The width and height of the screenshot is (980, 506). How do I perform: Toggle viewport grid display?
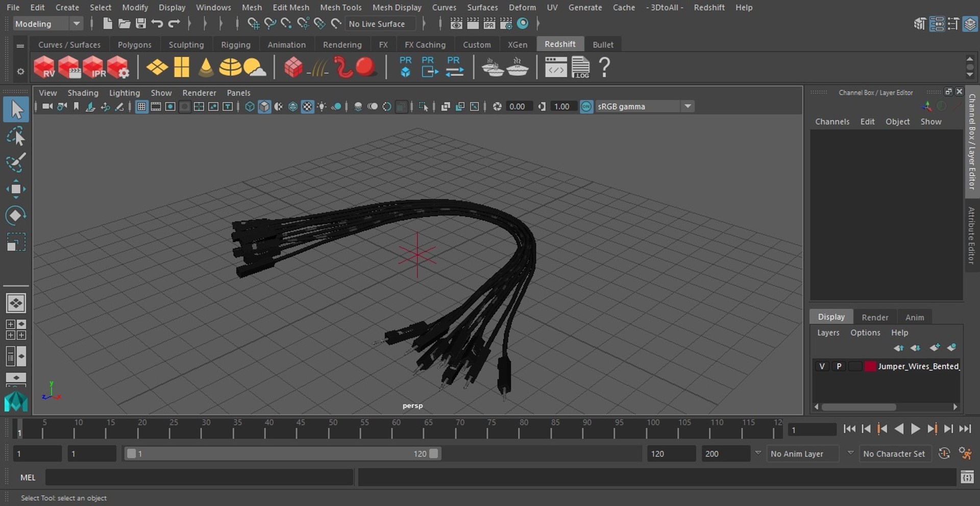(141, 106)
